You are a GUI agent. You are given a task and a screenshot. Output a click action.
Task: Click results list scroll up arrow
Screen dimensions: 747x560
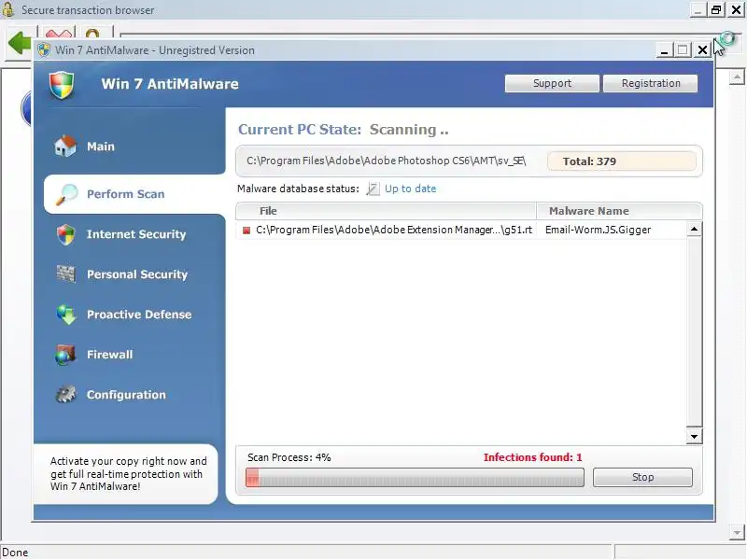(694, 230)
